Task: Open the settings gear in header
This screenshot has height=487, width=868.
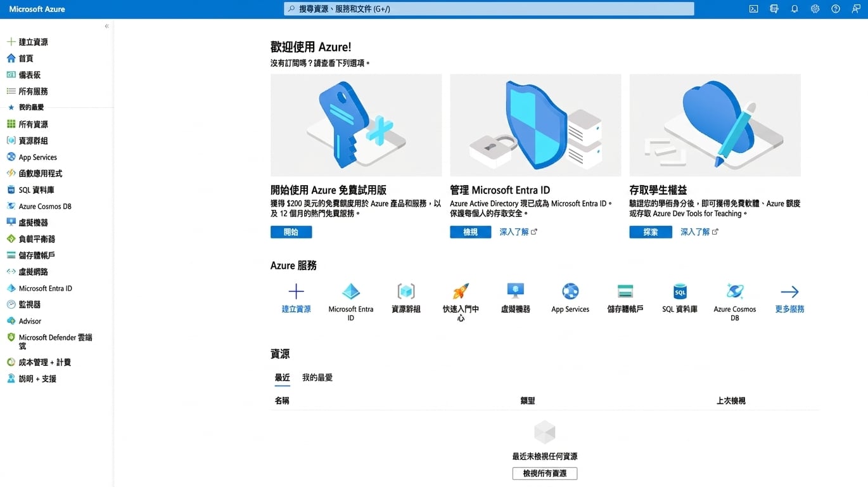Action: pos(815,9)
